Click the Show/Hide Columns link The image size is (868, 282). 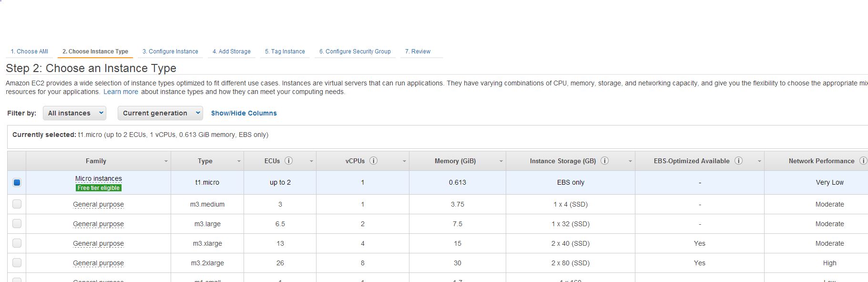click(244, 113)
